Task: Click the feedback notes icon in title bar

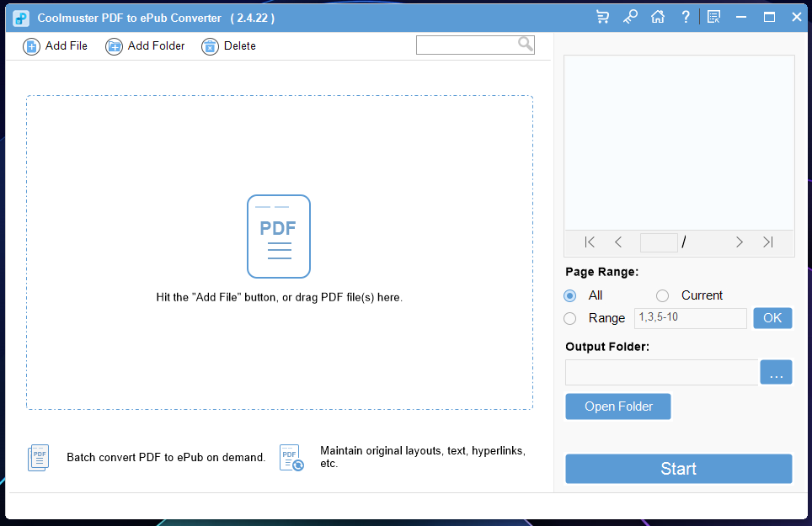Action: coord(713,17)
